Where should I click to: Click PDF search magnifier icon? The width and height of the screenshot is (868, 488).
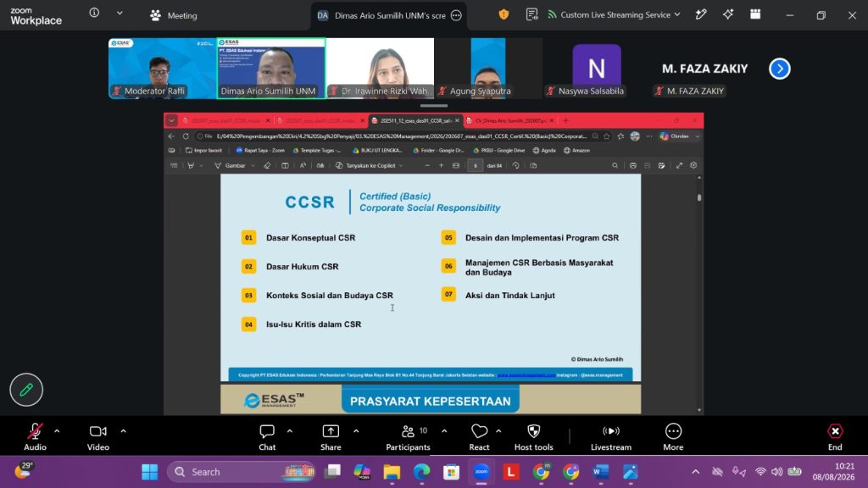pyautogui.click(x=615, y=165)
